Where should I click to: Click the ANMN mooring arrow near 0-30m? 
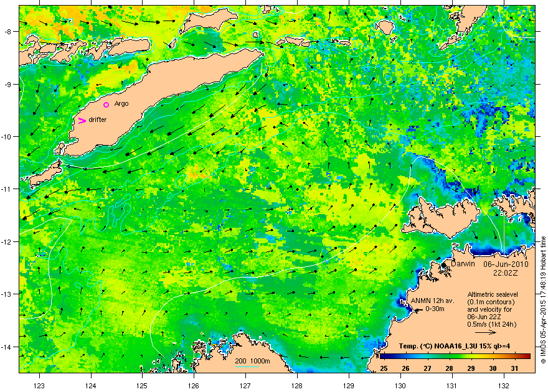[x=418, y=309]
